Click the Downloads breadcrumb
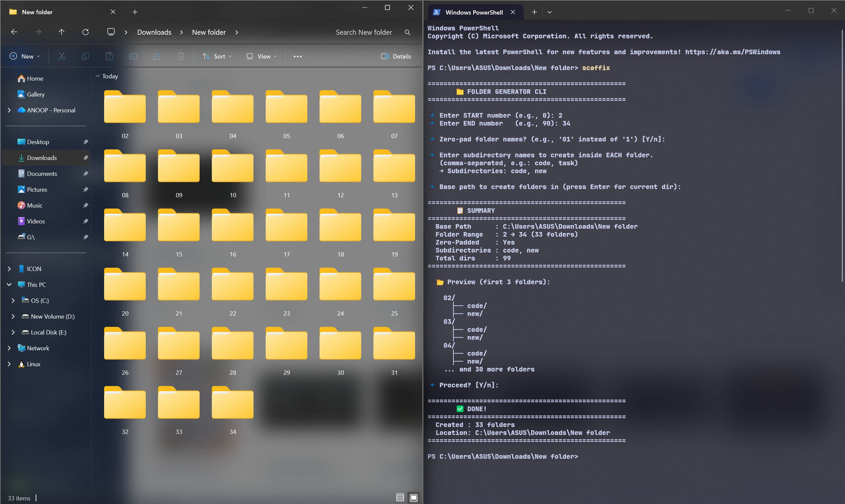Image resolution: width=845 pixels, height=504 pixels. 154,32
